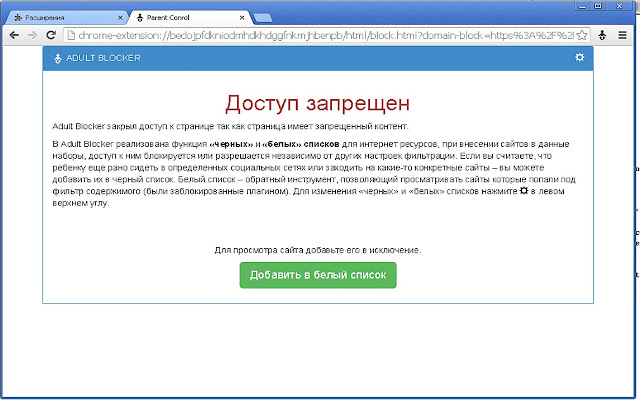Click the page icon in the address bar

[71, 35]
